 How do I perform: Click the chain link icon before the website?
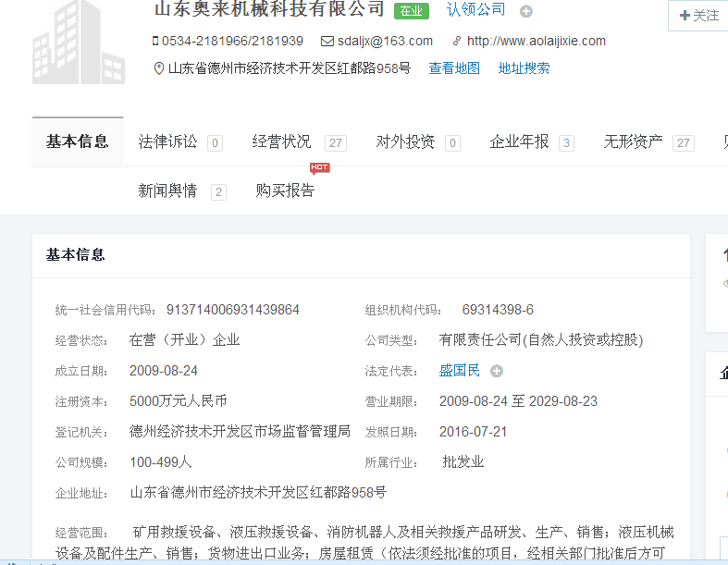456,41
